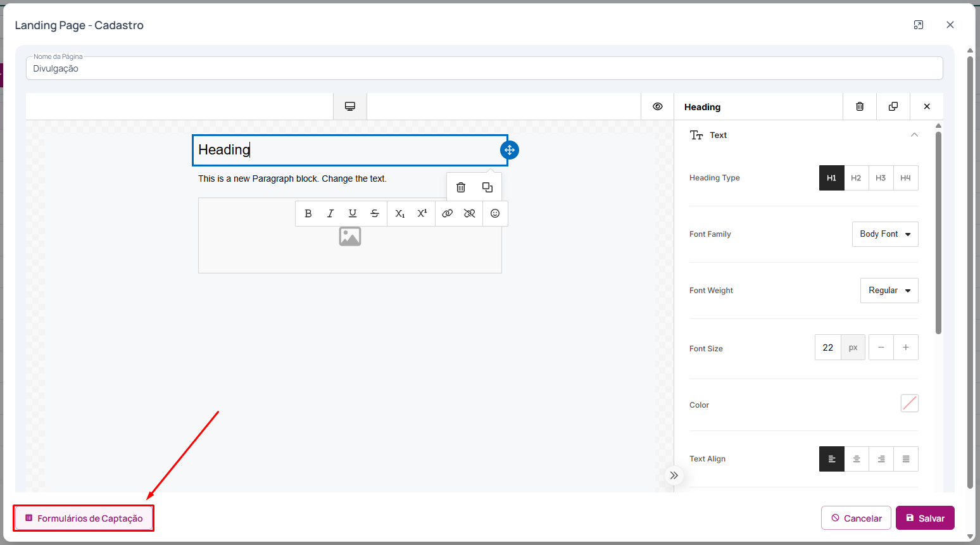This screenshot has height=545, width=980.
Task: Apply bold formatting in text toolbar
Action: (x=308, y=213)
